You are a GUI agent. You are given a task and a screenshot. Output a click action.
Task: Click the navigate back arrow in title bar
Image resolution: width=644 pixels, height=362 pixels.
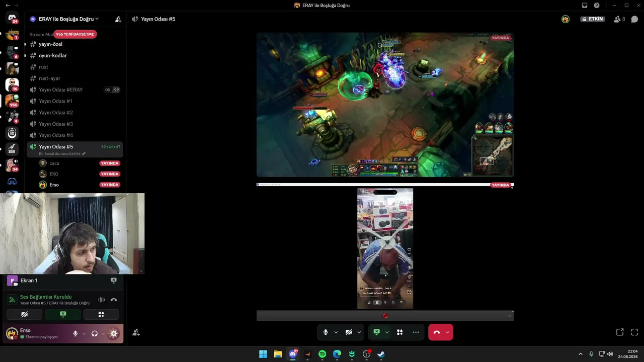8,6
